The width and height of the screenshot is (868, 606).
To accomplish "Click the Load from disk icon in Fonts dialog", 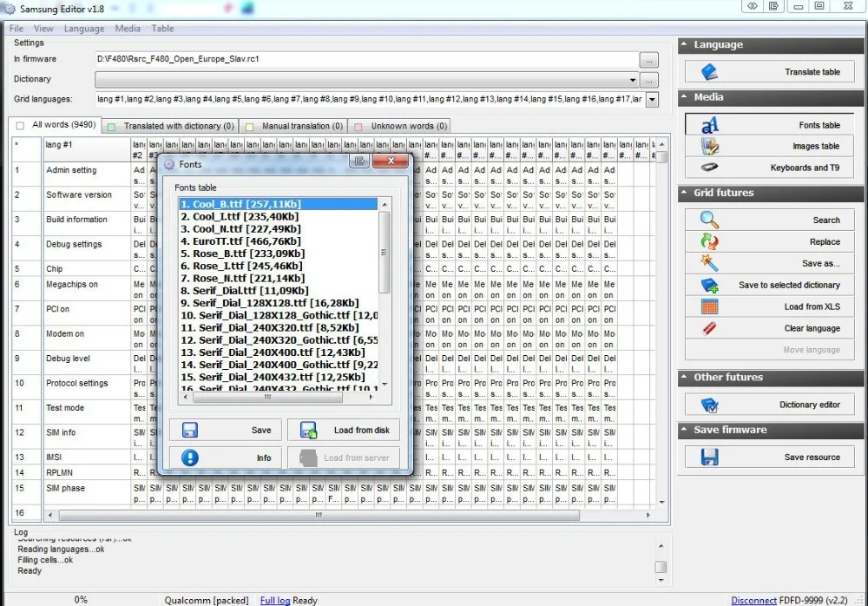I will pos(308,430).
